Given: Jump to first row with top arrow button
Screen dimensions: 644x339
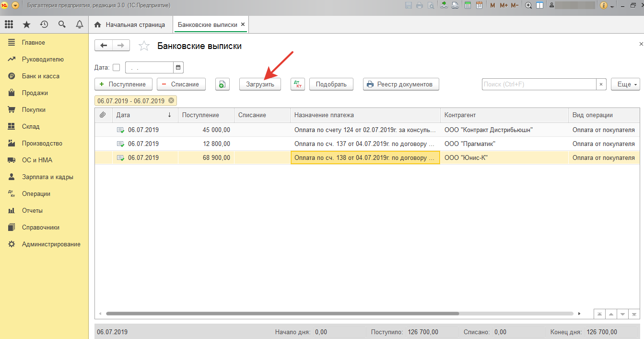Looking at the screenshot, I should pos(599,314).
